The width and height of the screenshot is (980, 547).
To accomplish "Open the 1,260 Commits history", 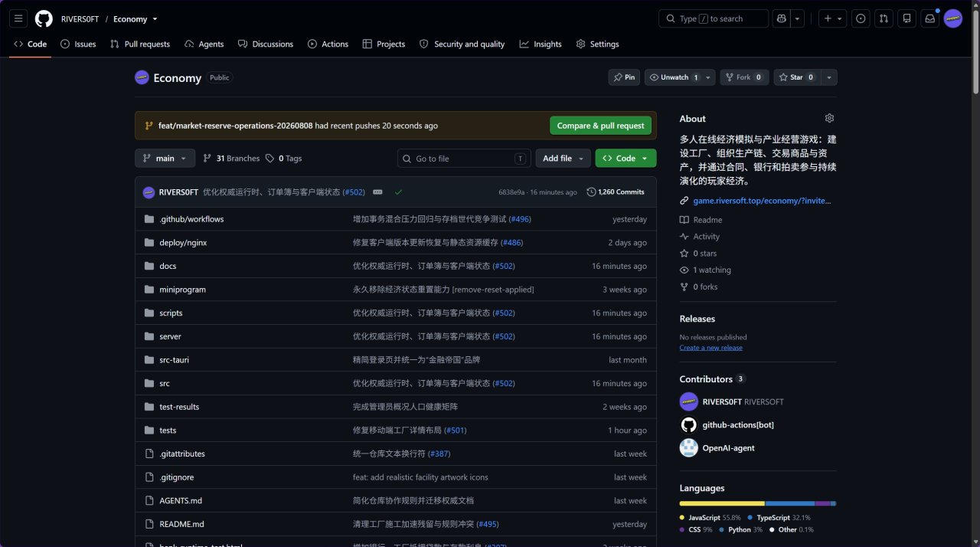I will [616, 192].
